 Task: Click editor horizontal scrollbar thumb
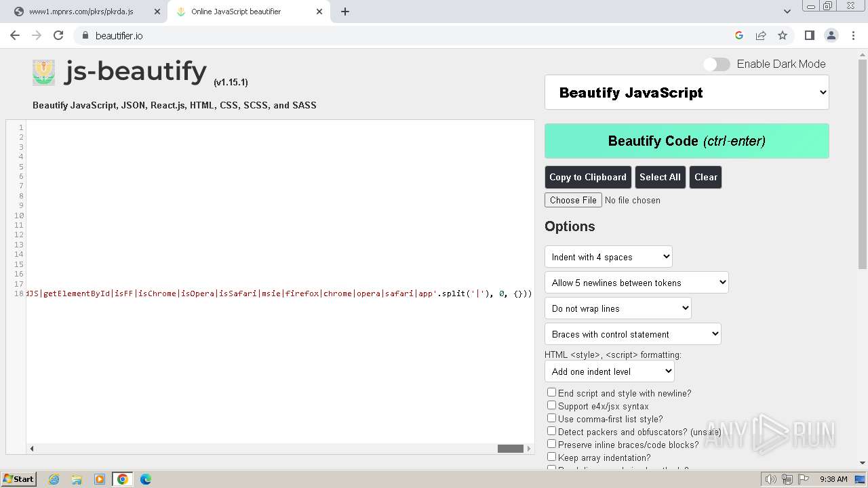[x=511, y=449]
